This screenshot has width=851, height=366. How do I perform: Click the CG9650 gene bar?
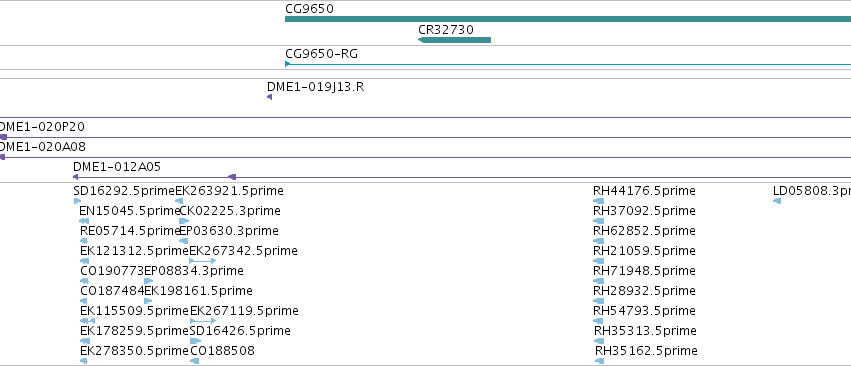tap(568, 19)
